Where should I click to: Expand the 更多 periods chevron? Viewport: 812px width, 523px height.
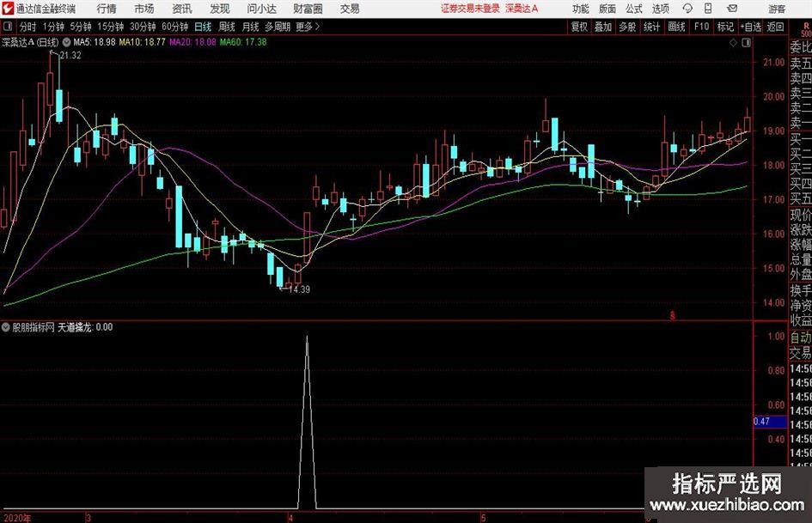tap(317, 27)
